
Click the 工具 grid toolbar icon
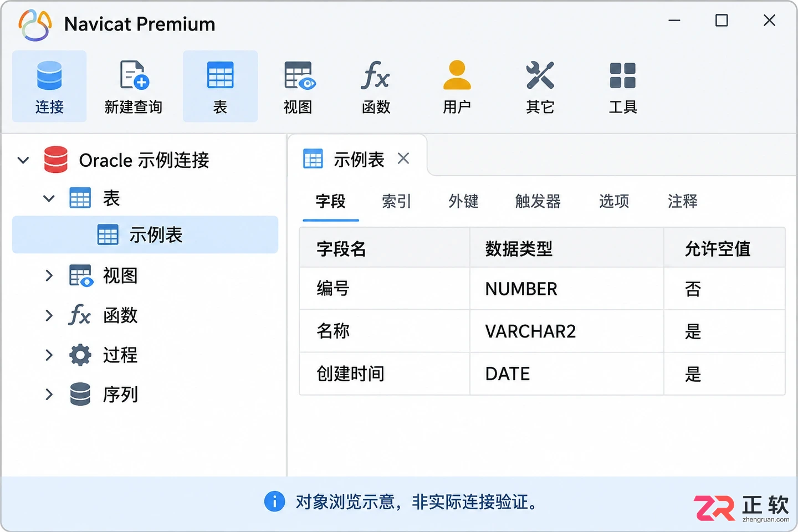click(623, 75)
